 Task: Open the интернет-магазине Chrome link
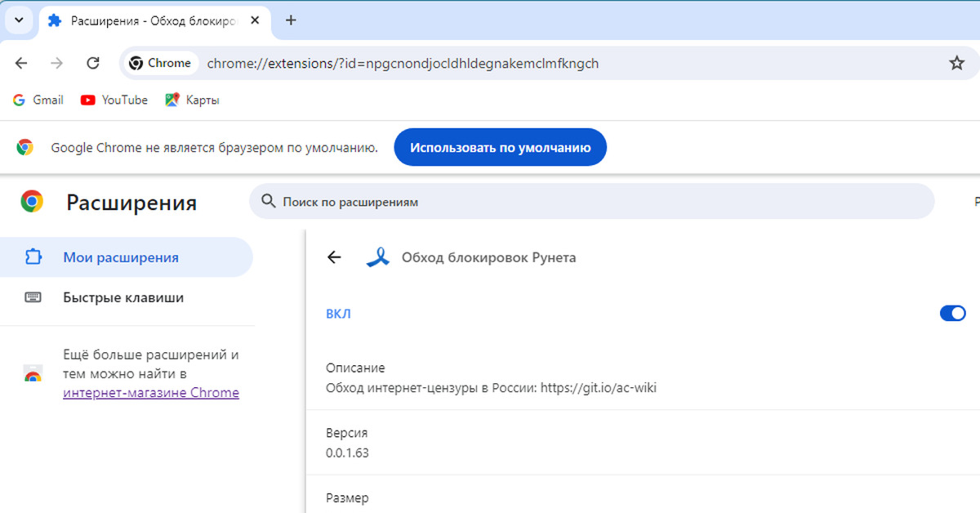tap(151, 393)
